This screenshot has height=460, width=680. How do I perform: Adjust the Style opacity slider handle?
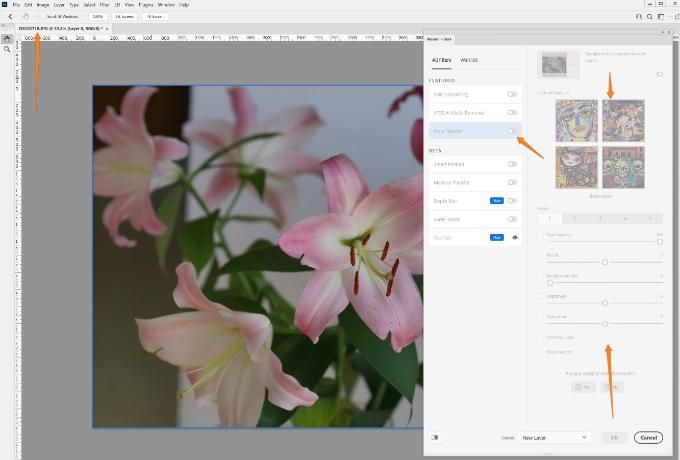[x=660, y=241]
